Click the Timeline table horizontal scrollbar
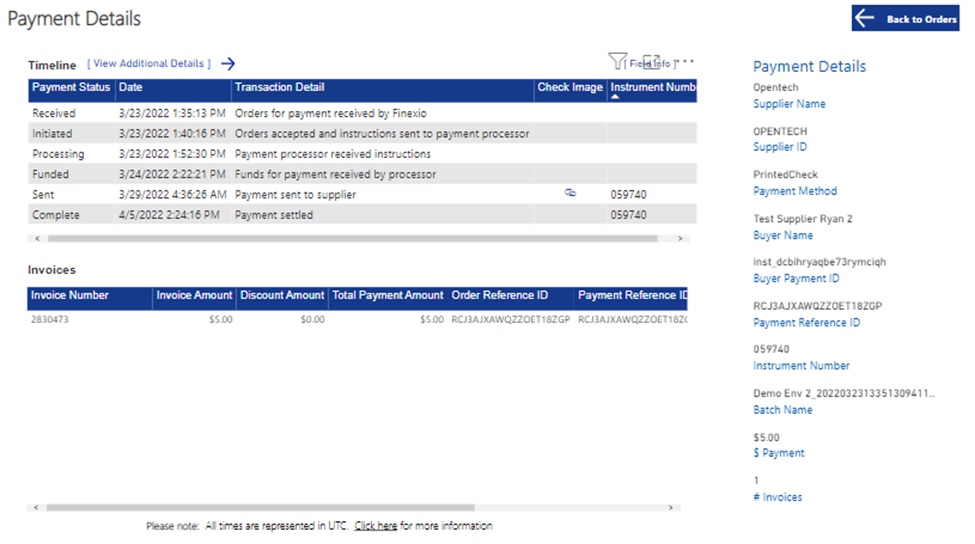 click(x=350, y=239)
